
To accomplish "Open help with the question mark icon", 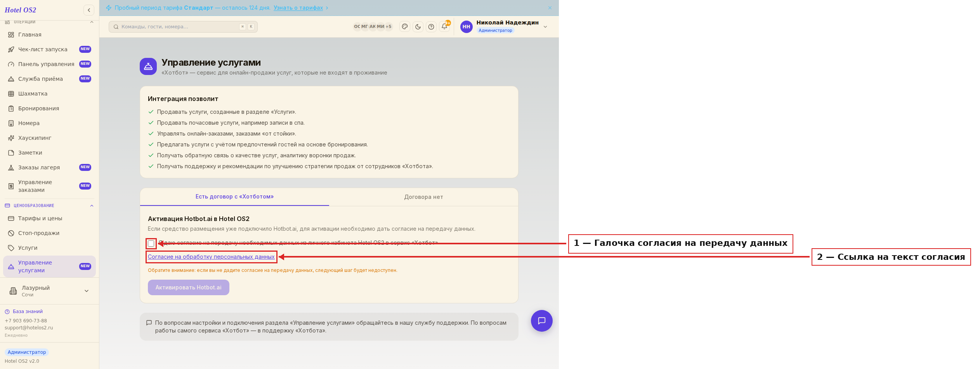I will (x=431, y=27).
